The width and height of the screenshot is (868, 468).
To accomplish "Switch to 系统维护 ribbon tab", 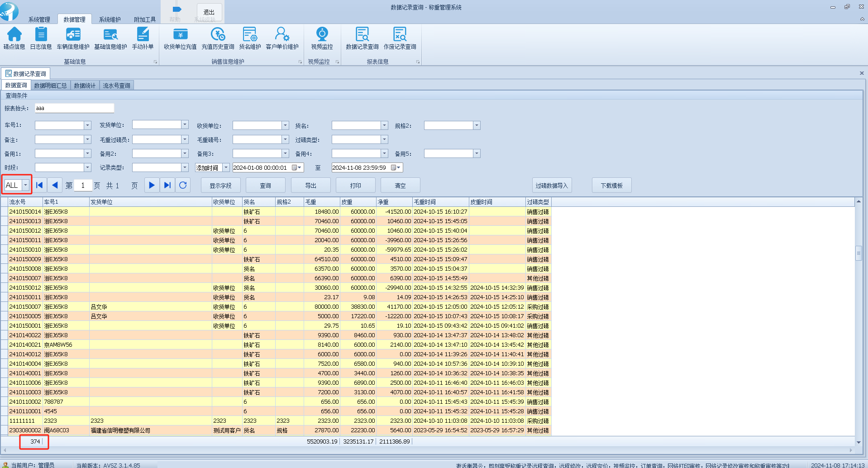I will point(110,19).
